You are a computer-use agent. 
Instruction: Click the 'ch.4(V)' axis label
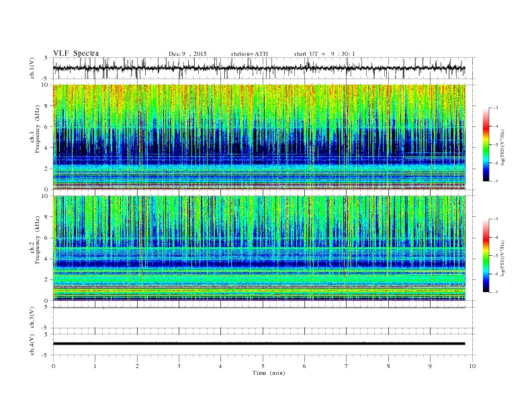[x=32, y=345]
